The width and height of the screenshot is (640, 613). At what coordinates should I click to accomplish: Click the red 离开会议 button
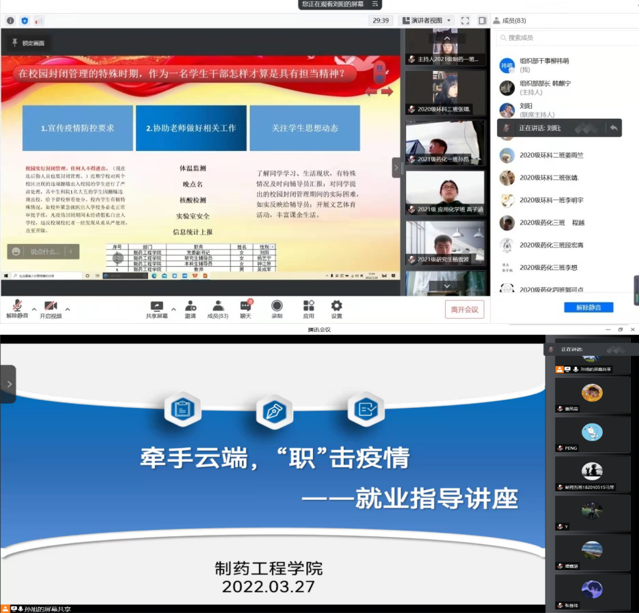click(465, 309)
